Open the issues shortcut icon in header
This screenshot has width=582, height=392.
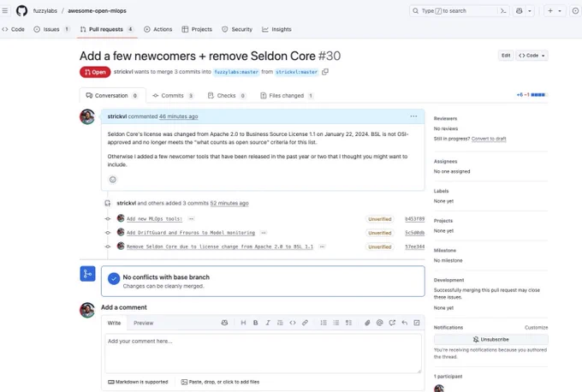(x=575, y=11)
